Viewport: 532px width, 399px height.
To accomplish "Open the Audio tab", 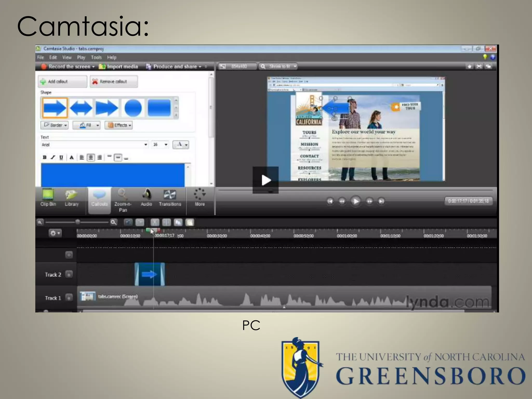I will tap(146, 198).
